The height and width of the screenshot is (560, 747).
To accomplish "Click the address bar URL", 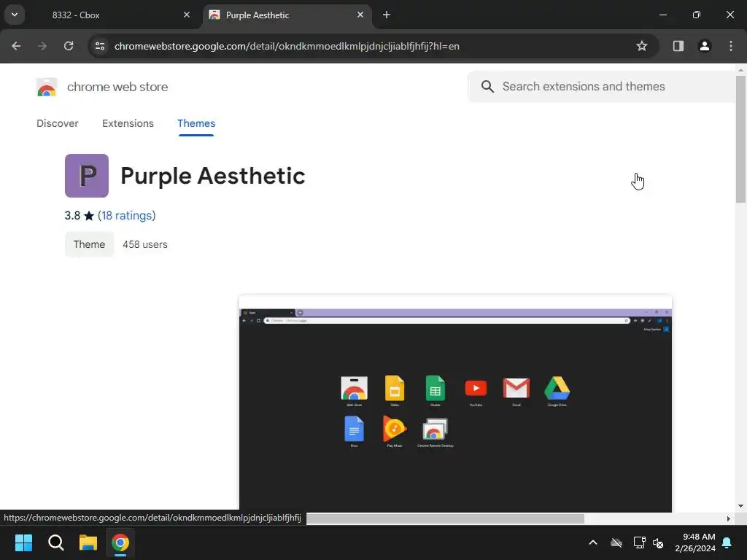I will [x=287, y=46].
